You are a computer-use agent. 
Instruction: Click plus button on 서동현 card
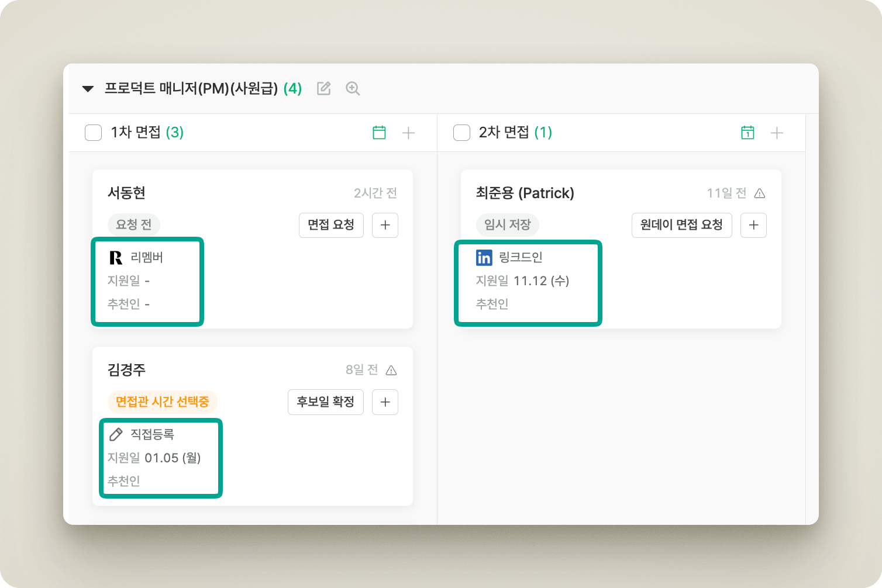[x=385, y=225]
